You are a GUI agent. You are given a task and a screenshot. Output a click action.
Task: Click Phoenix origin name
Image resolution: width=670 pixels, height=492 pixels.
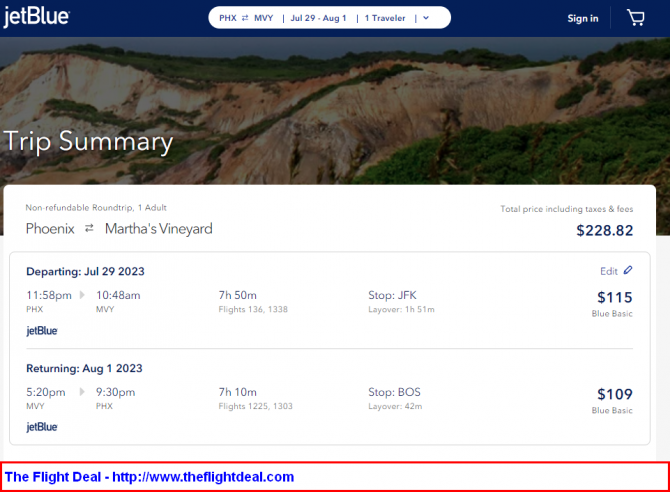(x=50, y=229)
